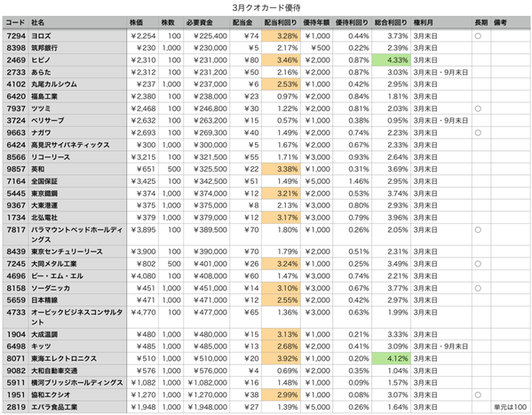Click the orange 3.92% dividend yield cell
Image resolution: width=532 pixels, height=415 pixels.
tap(281, 359)
